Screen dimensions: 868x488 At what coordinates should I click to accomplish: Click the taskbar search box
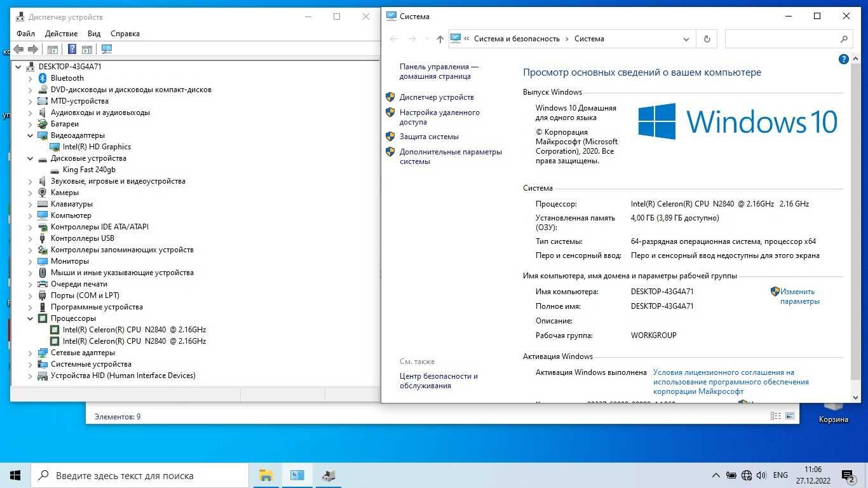[x=140, y=475]
